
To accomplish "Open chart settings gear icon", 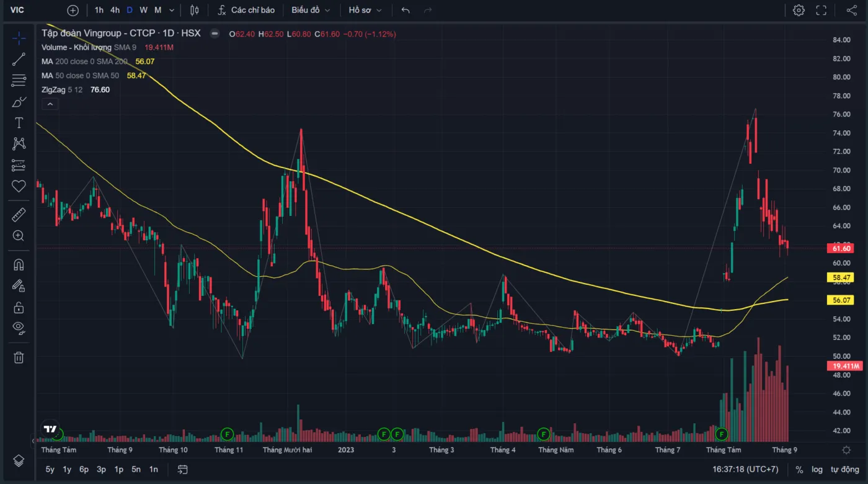I will click(x=799, y=10).
